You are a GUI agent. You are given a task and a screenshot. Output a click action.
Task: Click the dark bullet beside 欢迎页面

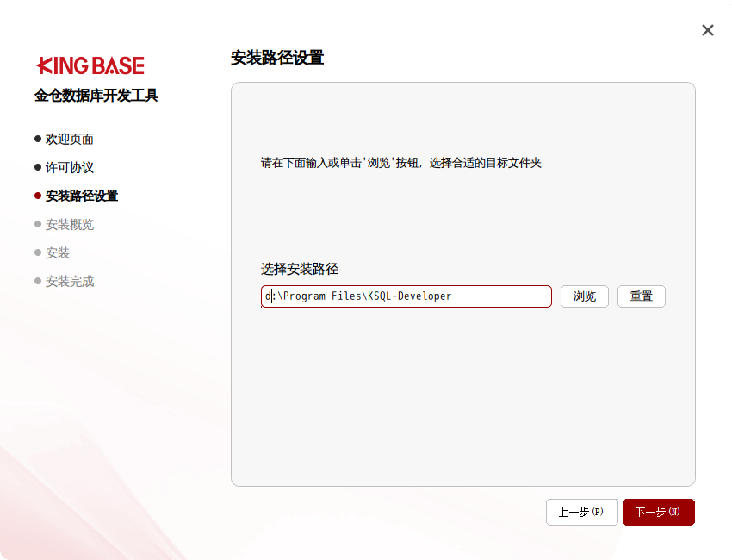[x=38, y=139]
